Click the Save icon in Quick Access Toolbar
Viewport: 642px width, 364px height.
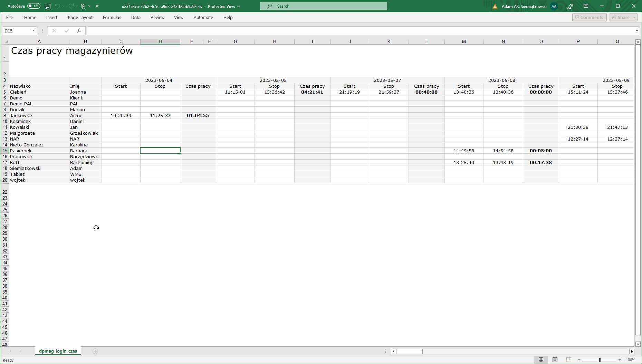click(47, 6)
